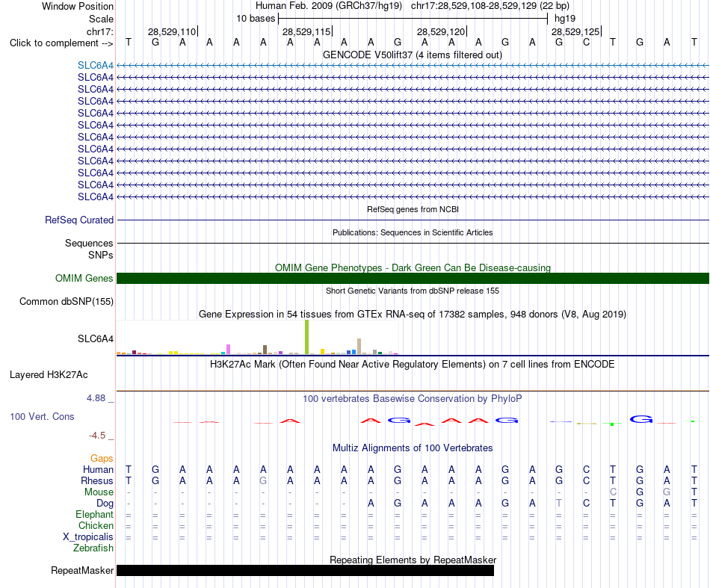
Task: Click the 28,529,120 ruler coordinate
Action: pos(441,31)
